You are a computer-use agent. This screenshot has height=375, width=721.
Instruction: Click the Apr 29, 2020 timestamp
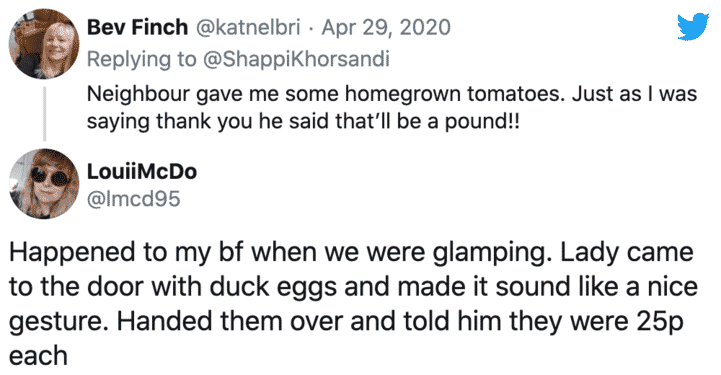pyautogui.click(x=386, y=27)
